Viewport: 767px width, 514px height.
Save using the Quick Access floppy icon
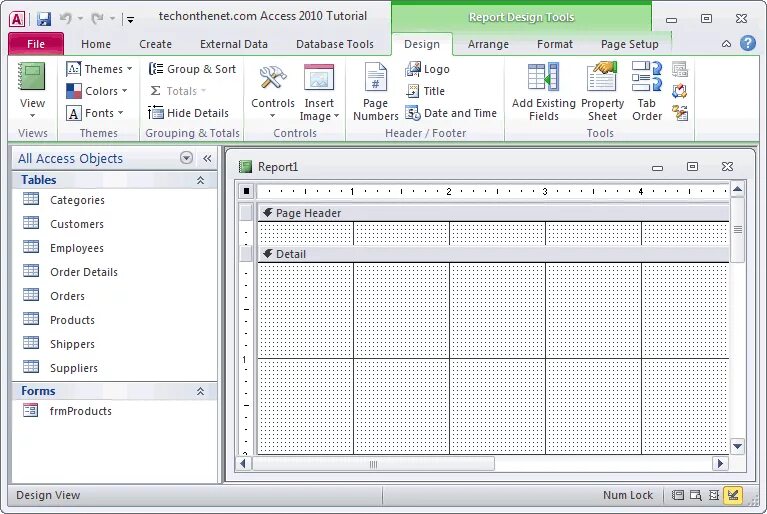tap(44, 19)
